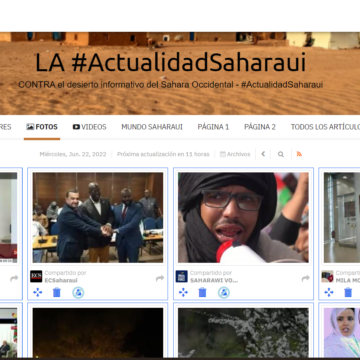Delete the ECSaharaui photo card
Image resolution: width=360 pixels, height=360 pixels.
click(57, 292)
